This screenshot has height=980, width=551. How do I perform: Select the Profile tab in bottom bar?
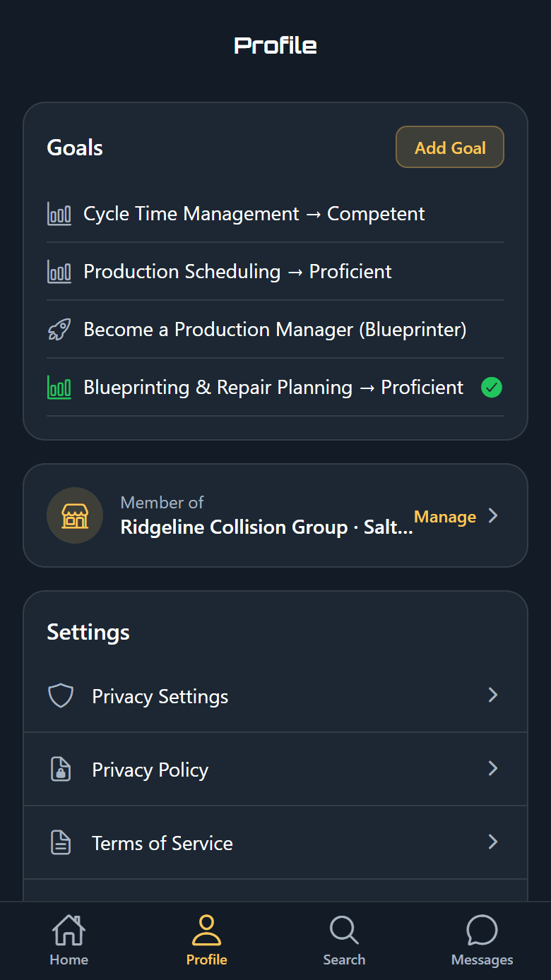tap(206, 940)
